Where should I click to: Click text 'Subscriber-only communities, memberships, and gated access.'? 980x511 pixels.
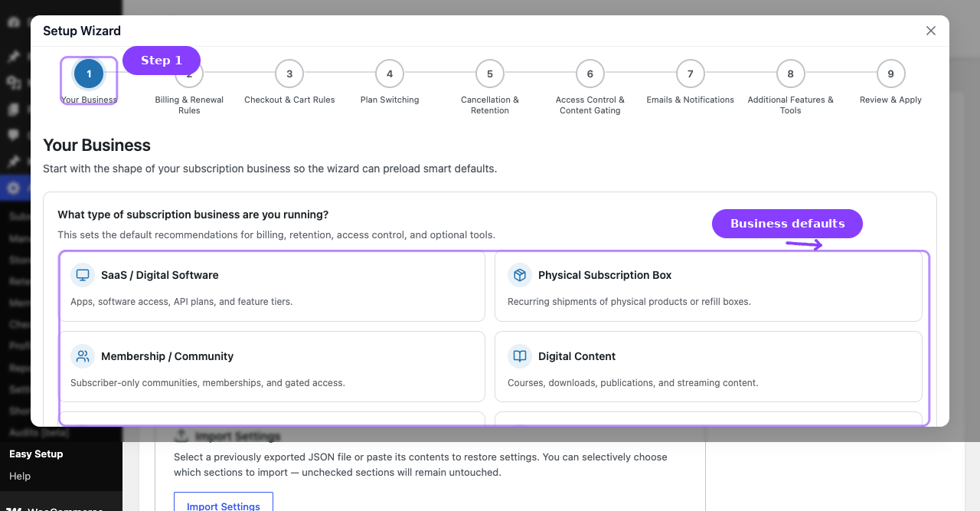[207, 383]
